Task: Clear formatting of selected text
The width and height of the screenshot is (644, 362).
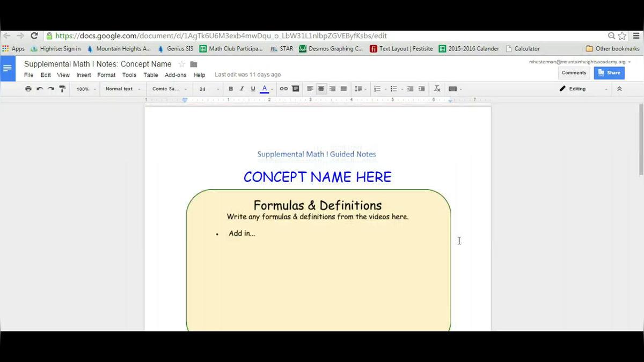Action: (x=437, y=89)
